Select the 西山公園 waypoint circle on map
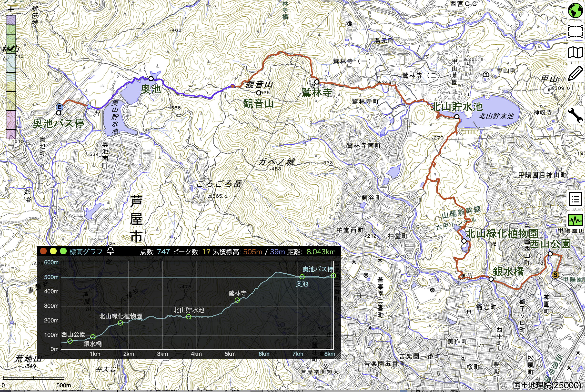Viewport: 585px width, 392px height. pos(550,254)
